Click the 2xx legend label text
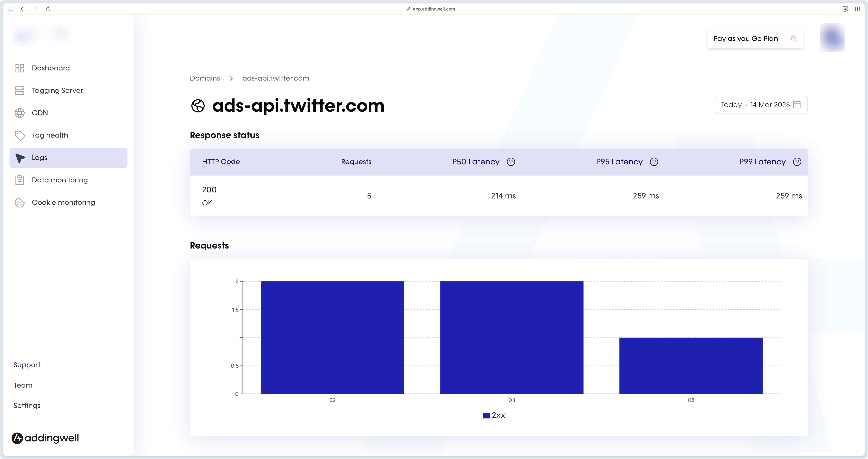This screenshot has width=868, height=459. click(498, 416)
